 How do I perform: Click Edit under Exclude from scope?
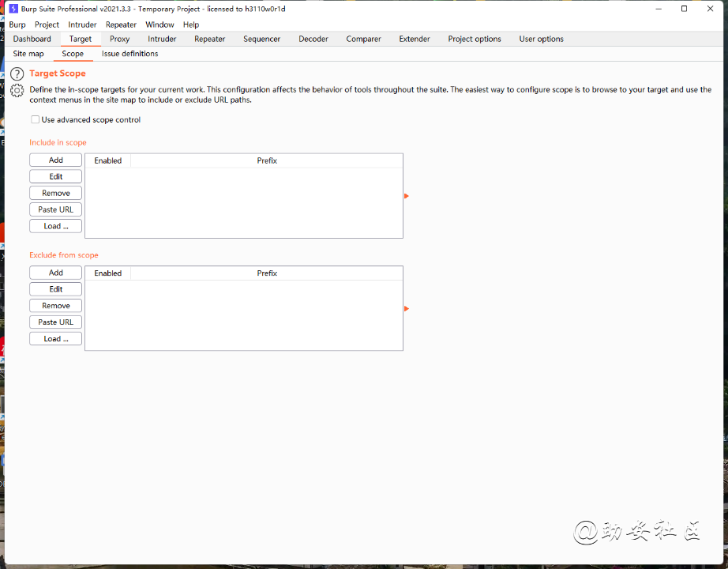56,289
